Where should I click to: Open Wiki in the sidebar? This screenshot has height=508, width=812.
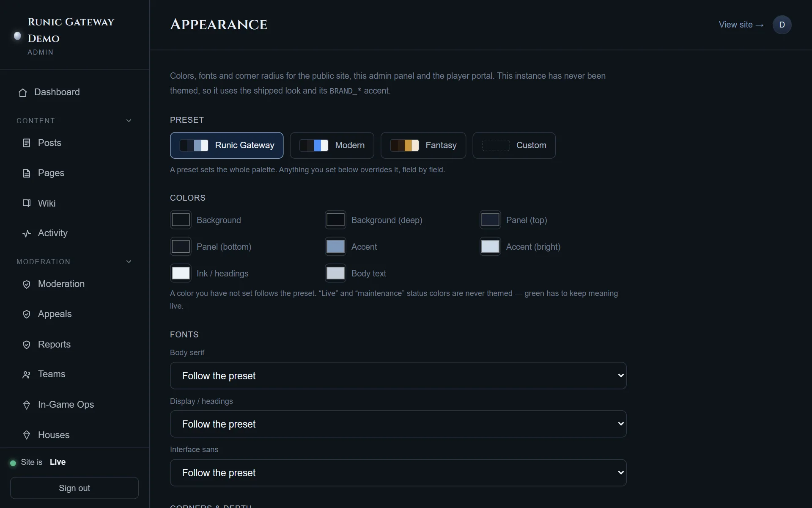pos(74,203)
